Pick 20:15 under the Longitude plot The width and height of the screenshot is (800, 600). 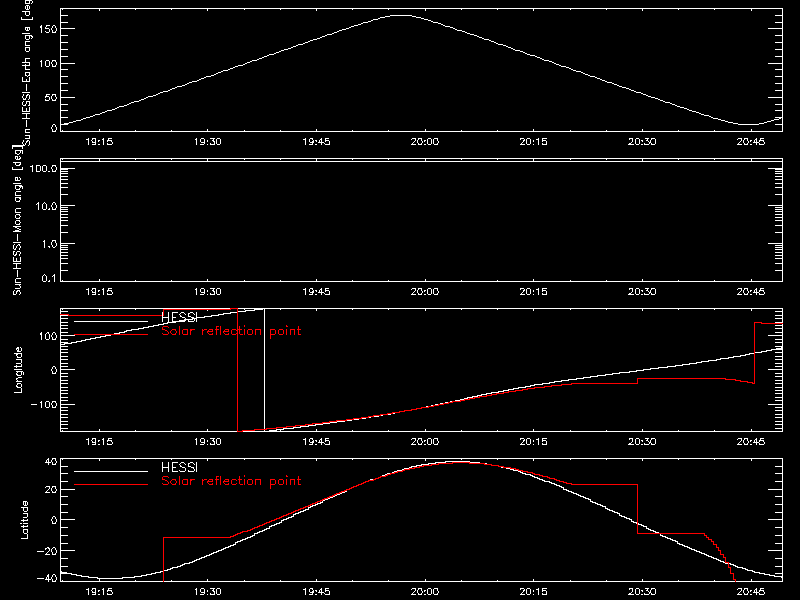(534, 442)
